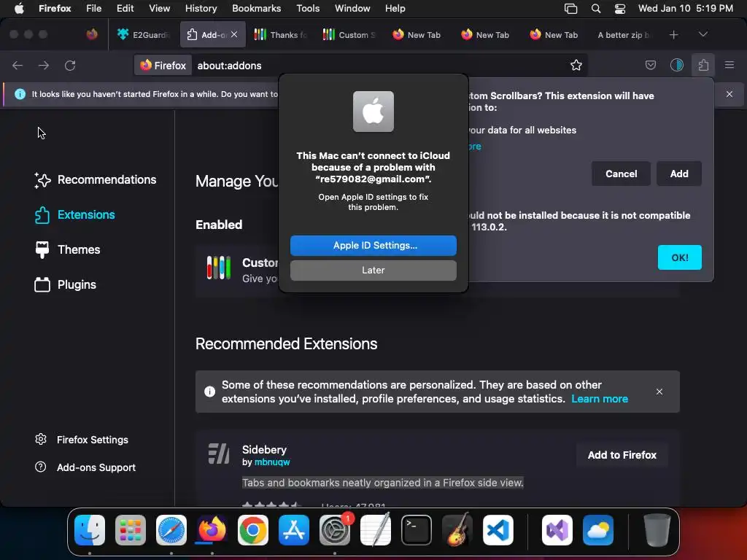747x560 pixels.
Task: Bookmark this page with the star icon
Action: coord(576,65)
